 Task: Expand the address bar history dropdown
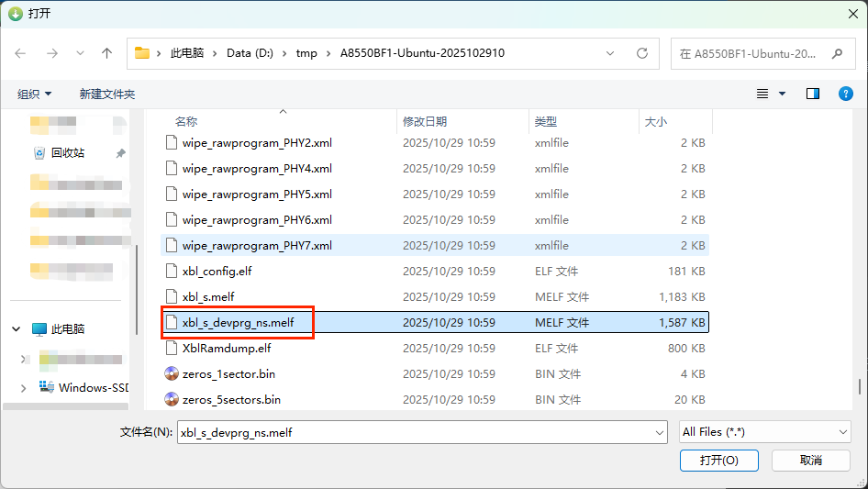click(x=611, y=53)
